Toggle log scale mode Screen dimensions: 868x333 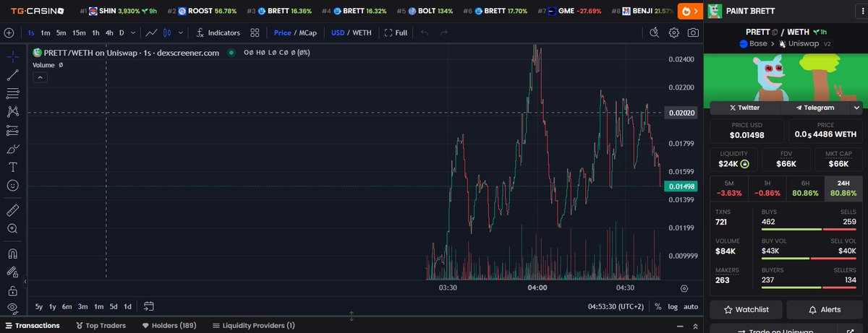click(673, 306)
